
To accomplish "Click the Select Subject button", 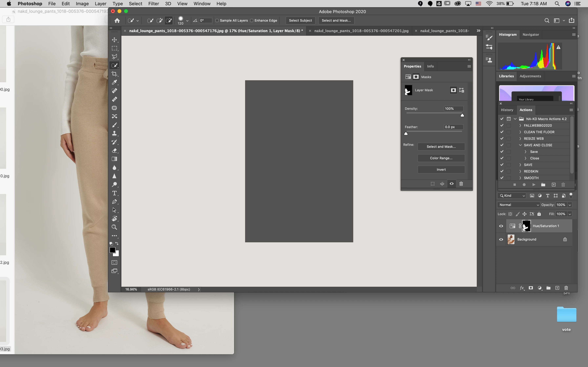I will 300,20.
